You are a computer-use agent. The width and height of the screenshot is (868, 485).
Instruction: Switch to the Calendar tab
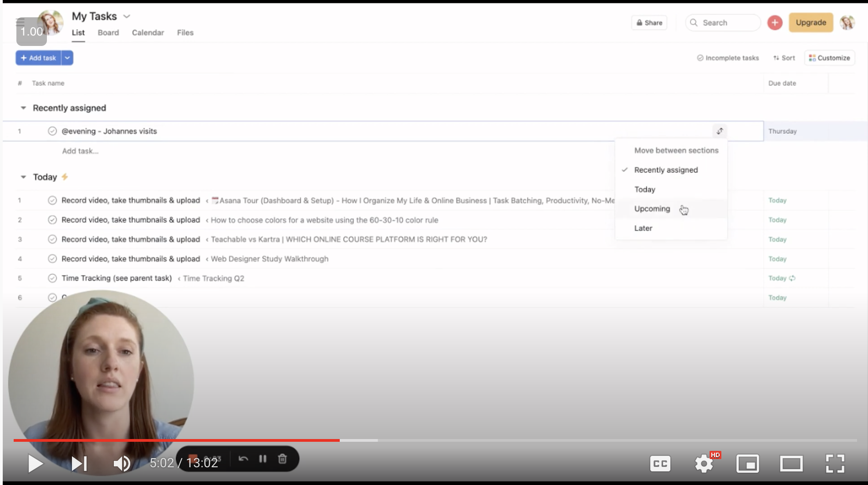(x=148, y=33)
